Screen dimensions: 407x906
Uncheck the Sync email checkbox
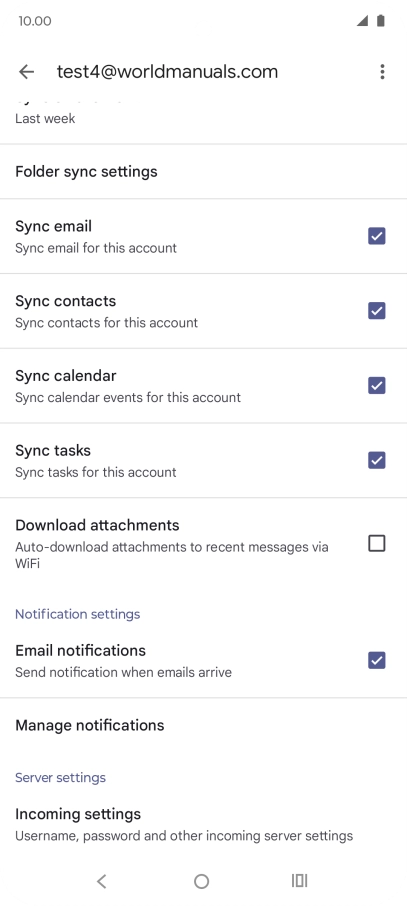pos(377,236)
